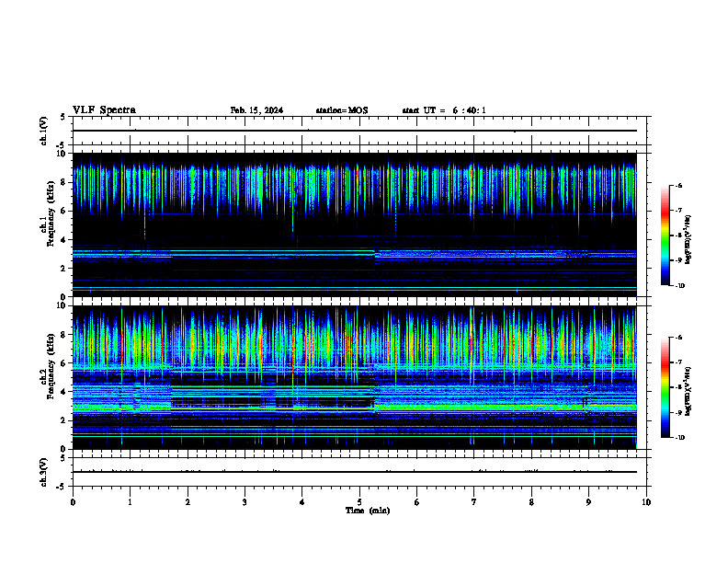Click the time axis tick label '7'
Screen dimensions: 728x563
pyautogui.click(x=474, y=502)
